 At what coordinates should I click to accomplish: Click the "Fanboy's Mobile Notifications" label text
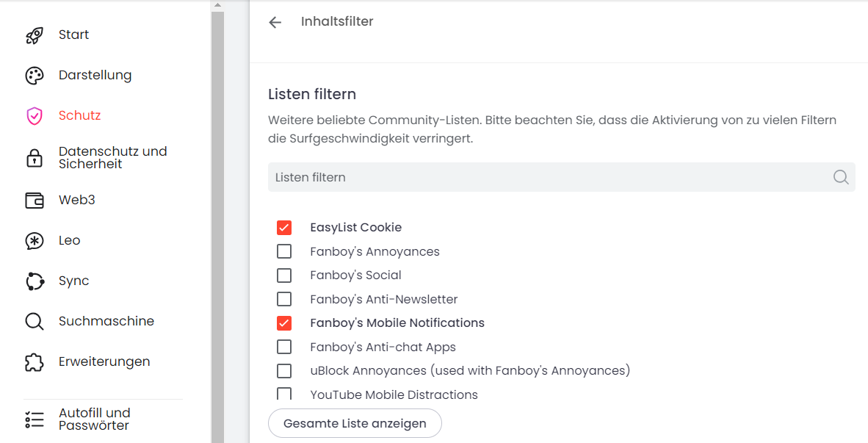click(x=397, y=323)
